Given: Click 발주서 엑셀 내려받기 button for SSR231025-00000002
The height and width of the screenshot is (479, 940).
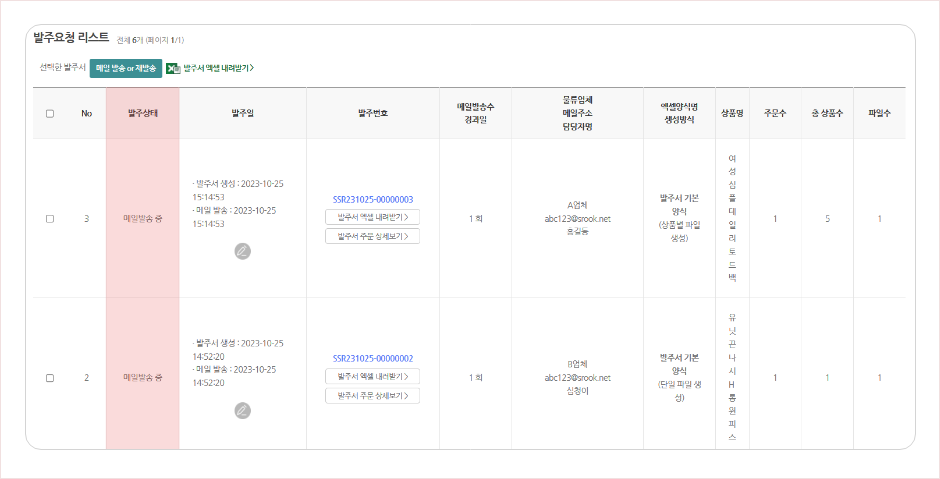Looking at the screenshot, I should point(372,376).
